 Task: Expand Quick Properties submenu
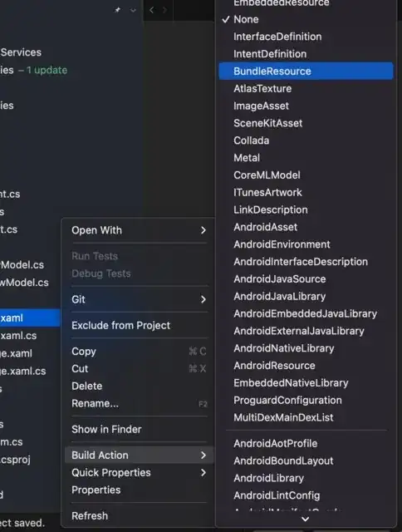139,473
